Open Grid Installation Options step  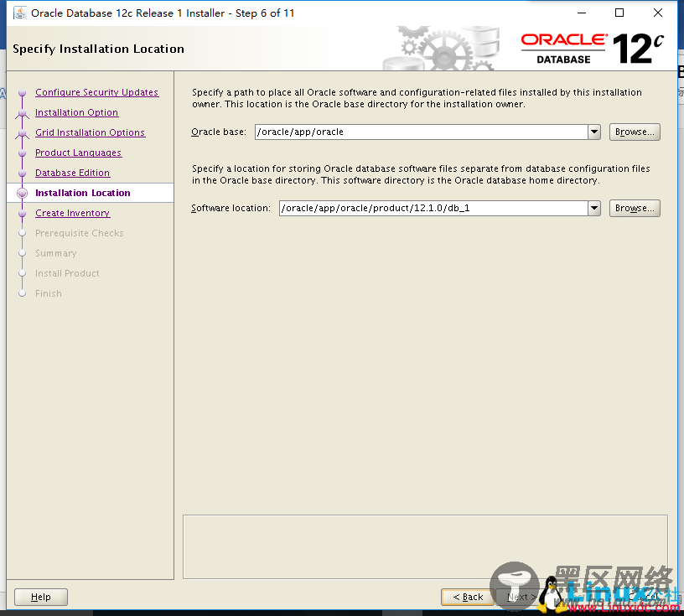90,132
